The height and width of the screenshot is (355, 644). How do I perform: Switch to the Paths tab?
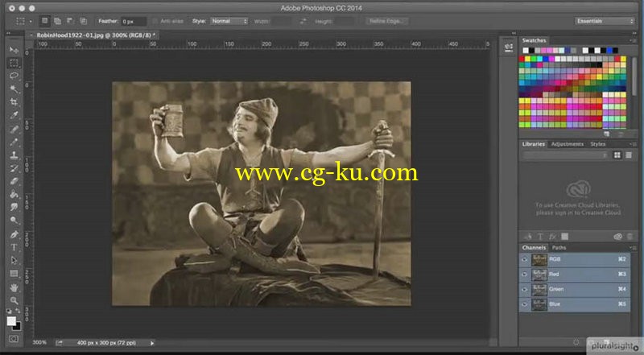(559, 247)
